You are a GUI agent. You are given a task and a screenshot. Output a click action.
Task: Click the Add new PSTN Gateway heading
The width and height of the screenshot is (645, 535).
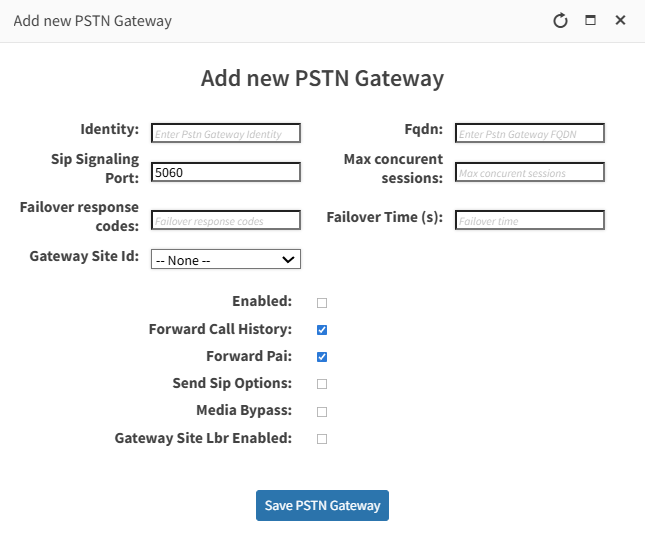pyautogui.click(x=322, y=78)
